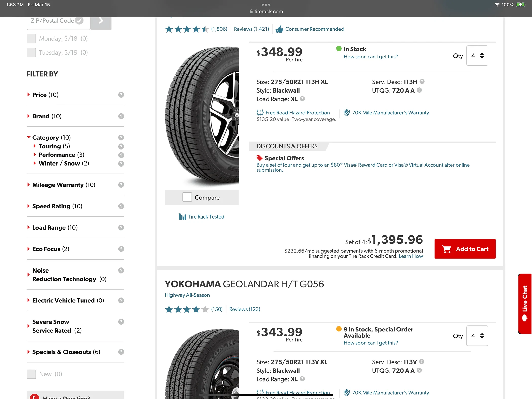Viewport: 532px width, 399px height.
Task: Open Yokohama Reviews (123) link
Action: click(244, 309)
